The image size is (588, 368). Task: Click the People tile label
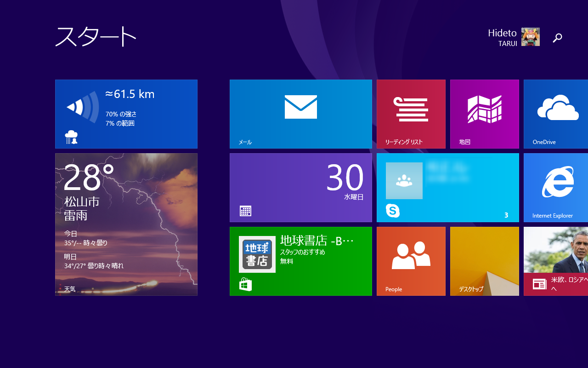394,289
